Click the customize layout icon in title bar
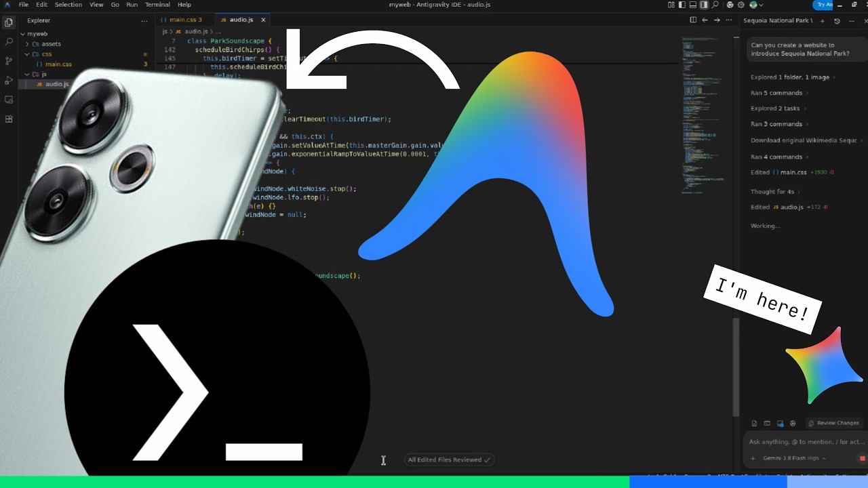This screenshot has height=488, width=868. point(671,5)
